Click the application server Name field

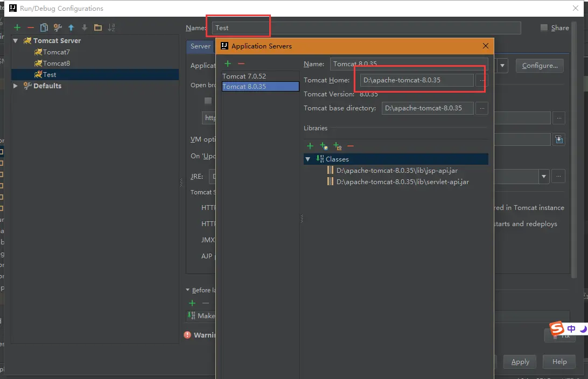409,64
